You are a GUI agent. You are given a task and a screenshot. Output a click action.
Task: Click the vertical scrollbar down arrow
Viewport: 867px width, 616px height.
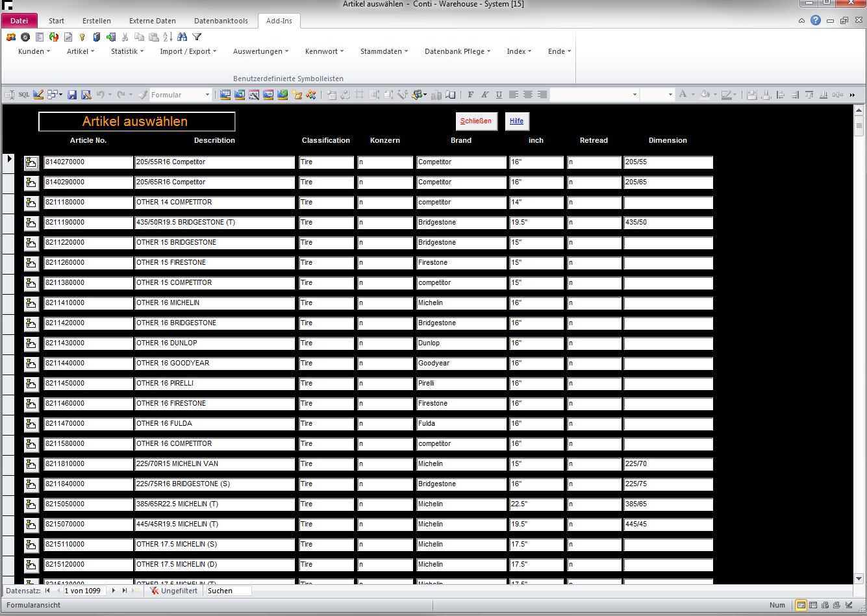tap(861, 579)
